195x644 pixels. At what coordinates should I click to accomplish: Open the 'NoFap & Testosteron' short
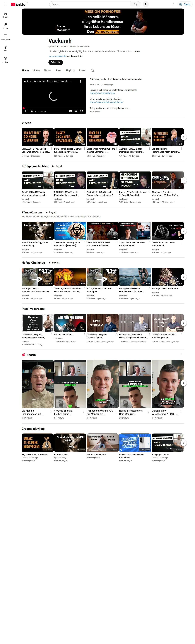click(x=135, y=384)
